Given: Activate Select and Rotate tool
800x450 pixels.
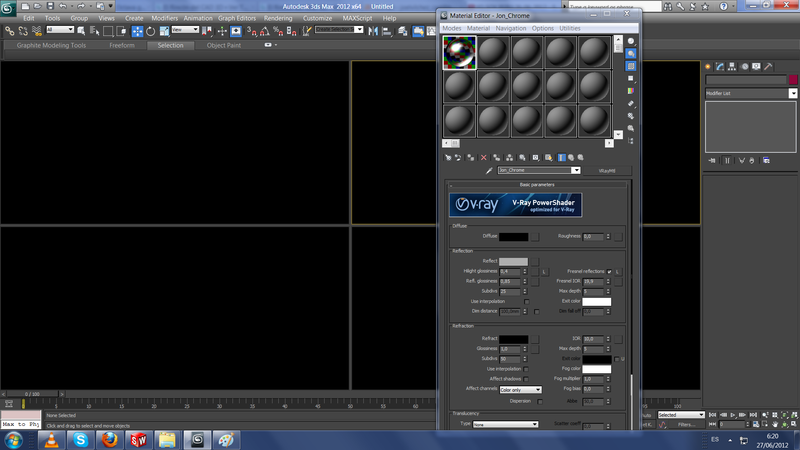Looking at the screenshot, I should (x=151, y=31).
